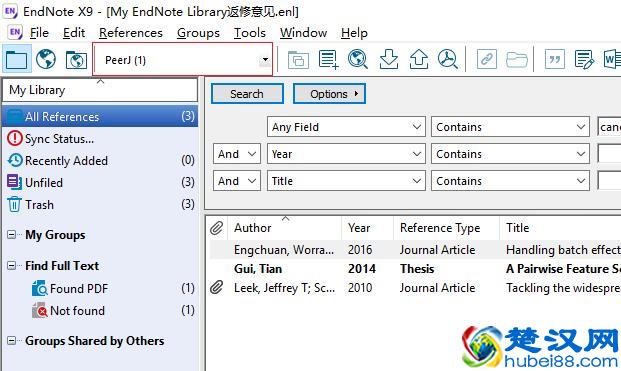Open the Tools menu
This screenshot has height=371, width=621.
pyautogui.click(x=250, y=33)
